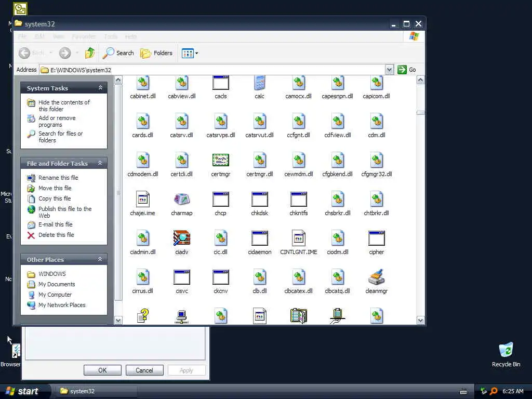Image resolution: width=532 pixels, height=399 pixels.
Task: Select the capicom.dll file icon
Action: click(x=376, y=83)
